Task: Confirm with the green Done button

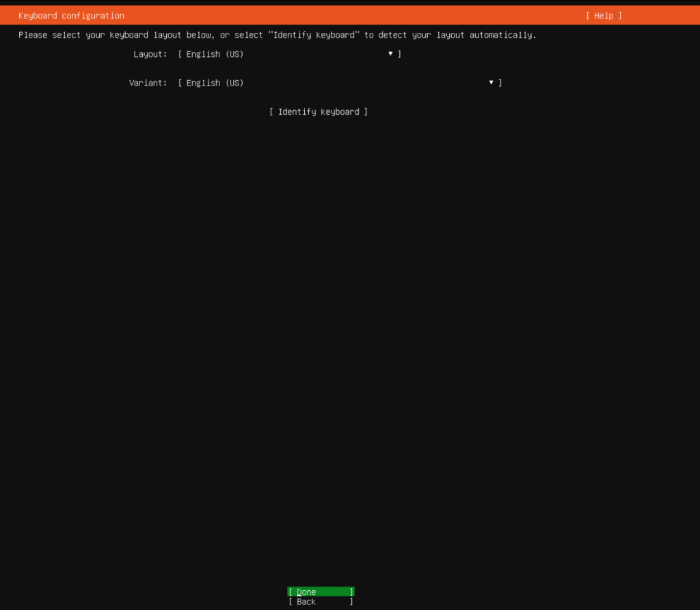Action: point(321,592)
